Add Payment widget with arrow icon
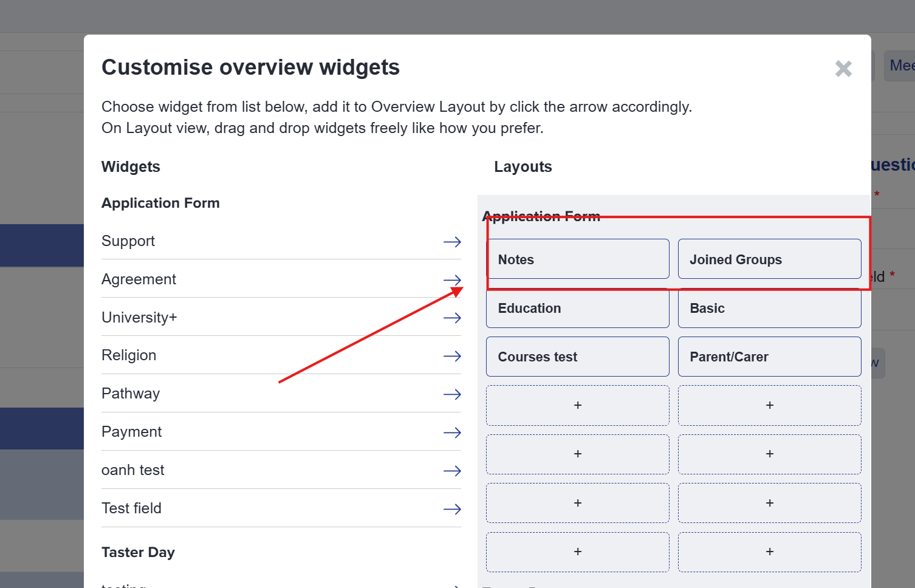 pos(452,432)
